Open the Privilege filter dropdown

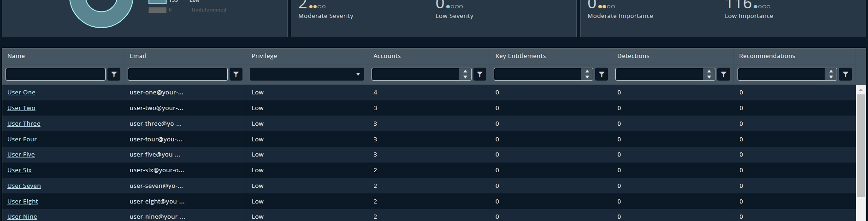click(x=307, y=74)
